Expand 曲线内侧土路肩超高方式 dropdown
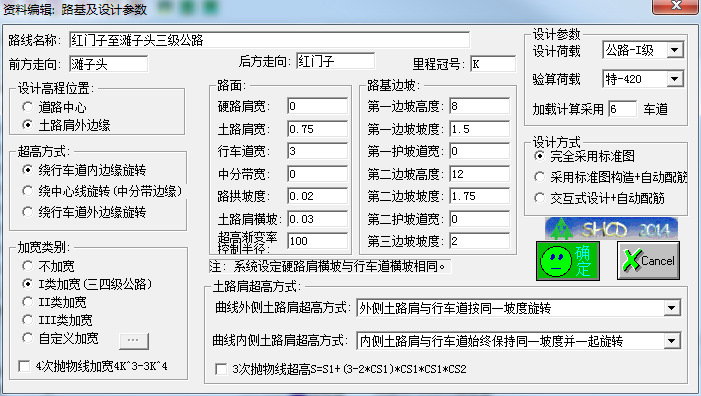This screenshot has height=396, width=701. (671, 341)
